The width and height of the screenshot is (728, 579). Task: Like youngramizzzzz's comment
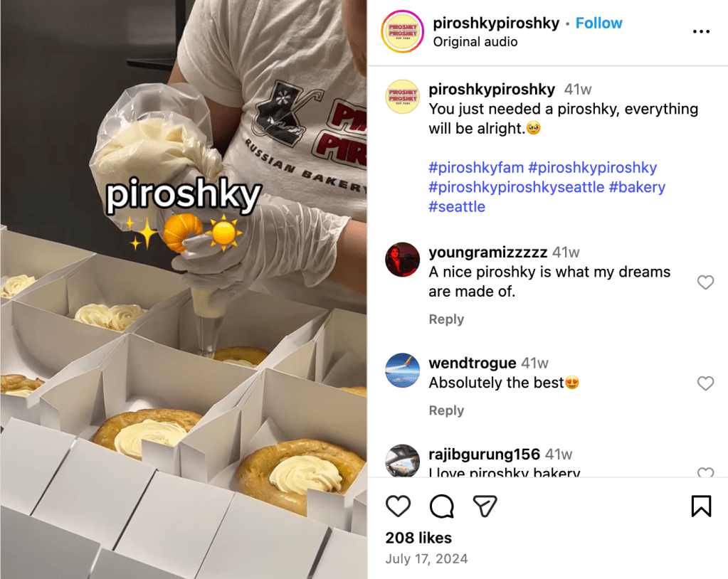[x=705, y=282]
